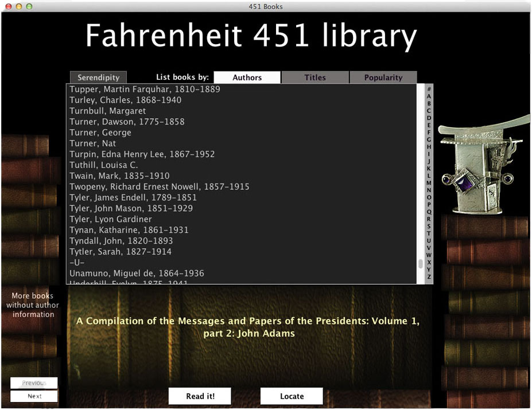Open More books without author information
This screenshot has height=410, width=532.
click(33, 305)
